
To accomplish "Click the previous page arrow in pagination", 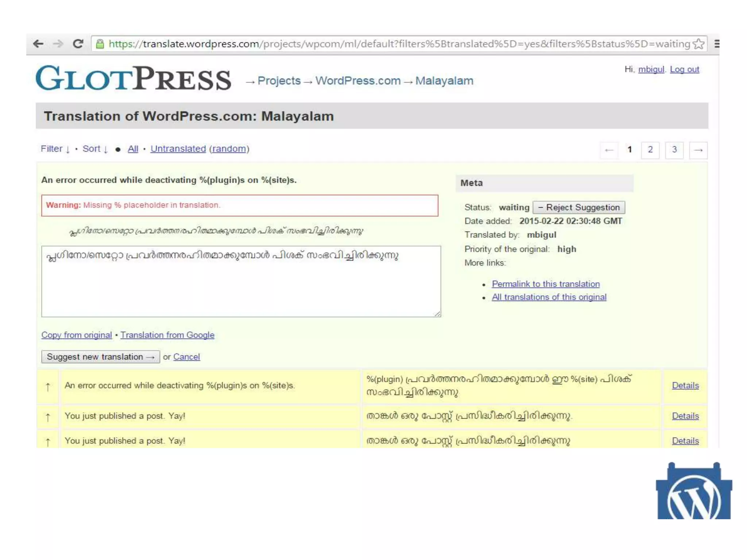I will click(609, 150).
